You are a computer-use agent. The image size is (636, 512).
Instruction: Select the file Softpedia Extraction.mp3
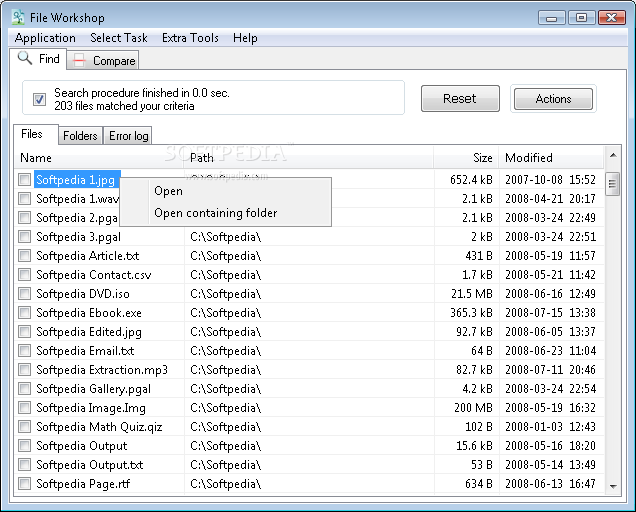(102, 370)
